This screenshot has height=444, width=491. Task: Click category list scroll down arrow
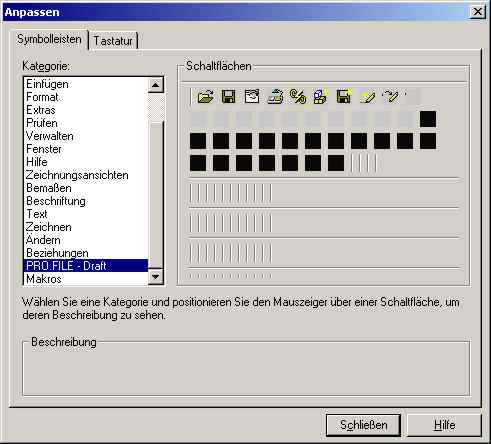coord(156,277)
